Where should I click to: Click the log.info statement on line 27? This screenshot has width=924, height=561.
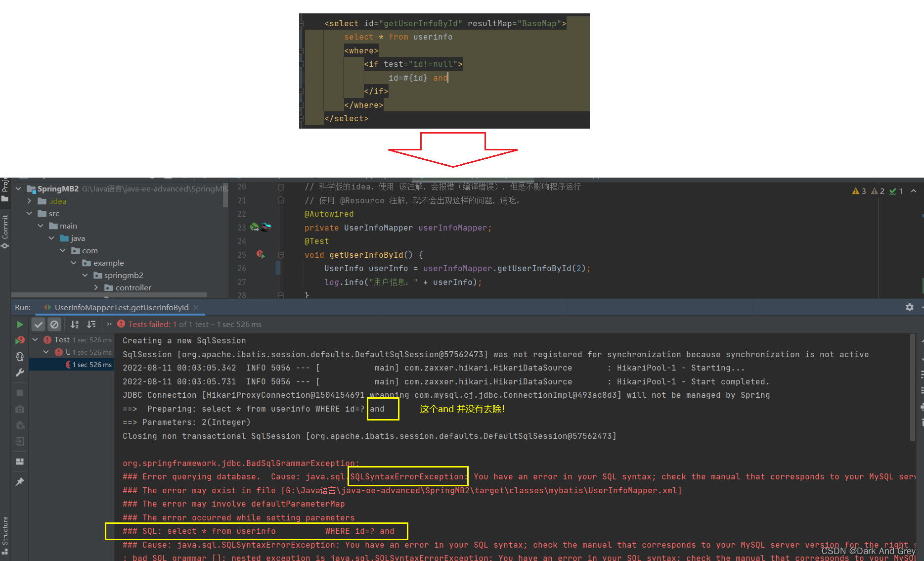coord(403,282)
